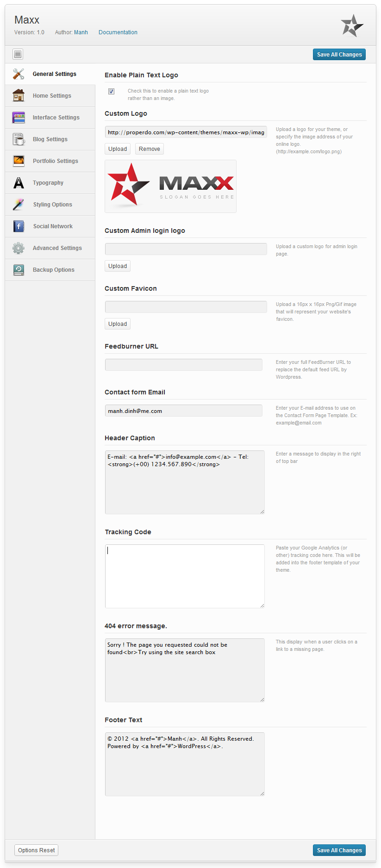Click the General Settings tools icon
This screenshot has width=381, height=868.
tap(19, 74)
